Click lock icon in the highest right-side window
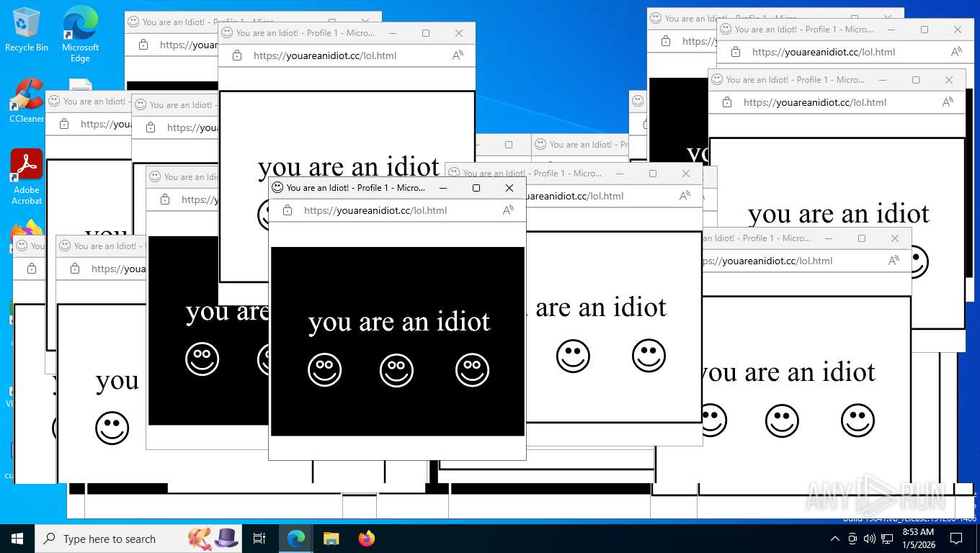 pos(736,52)
